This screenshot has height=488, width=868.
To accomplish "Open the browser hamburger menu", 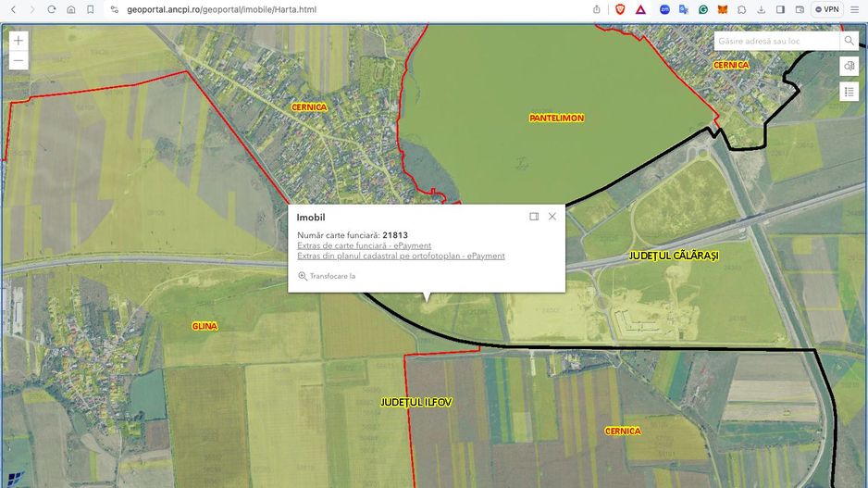I will pyautogui.click(x=854, y=9).
